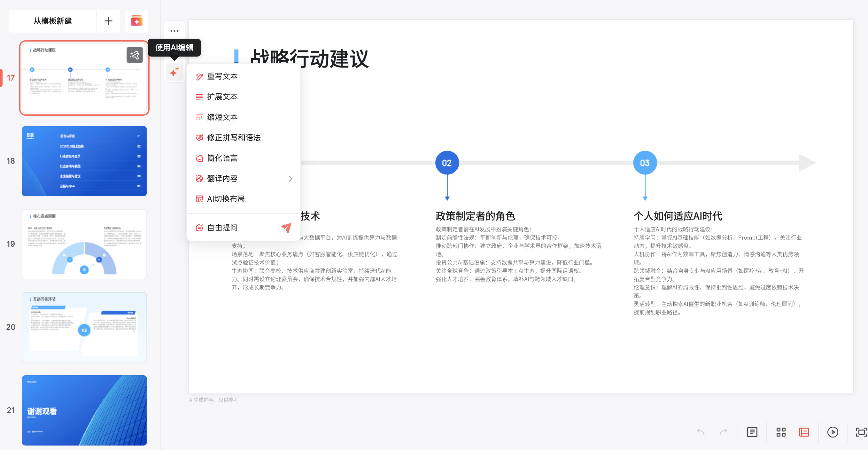Click timeline marker circle 02
868x450 pixels.
tap(447, 163)
